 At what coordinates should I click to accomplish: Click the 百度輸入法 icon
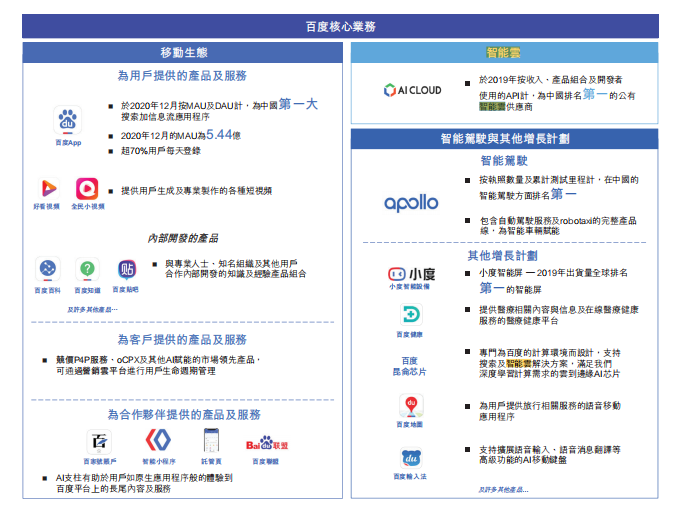(x=410, y=457)
